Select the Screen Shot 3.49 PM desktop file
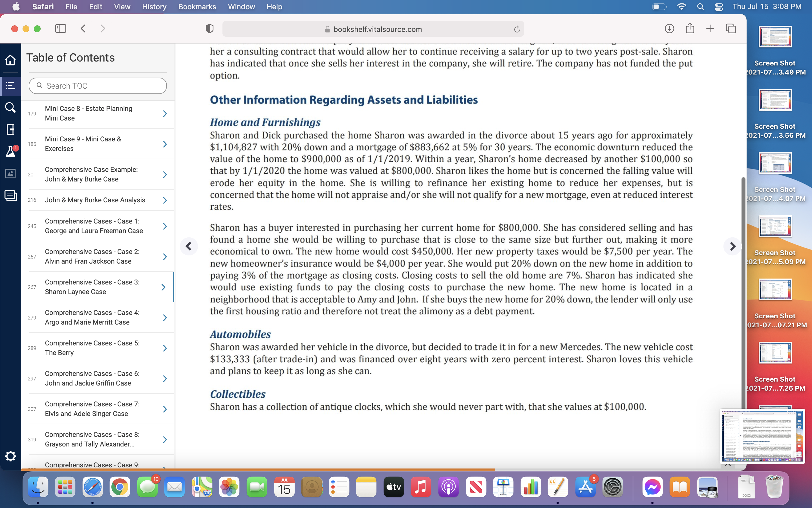This screenshot has height=508, width=812. coord(775,51)
